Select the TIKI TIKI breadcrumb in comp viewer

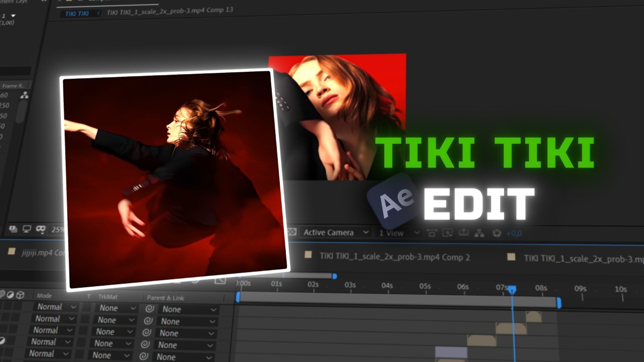click(x=77, y=14)
